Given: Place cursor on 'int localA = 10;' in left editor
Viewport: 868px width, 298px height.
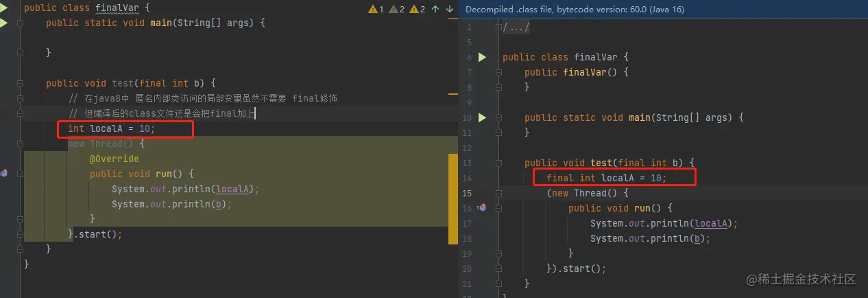Looking at the screenshot, I should pos(112,128).
